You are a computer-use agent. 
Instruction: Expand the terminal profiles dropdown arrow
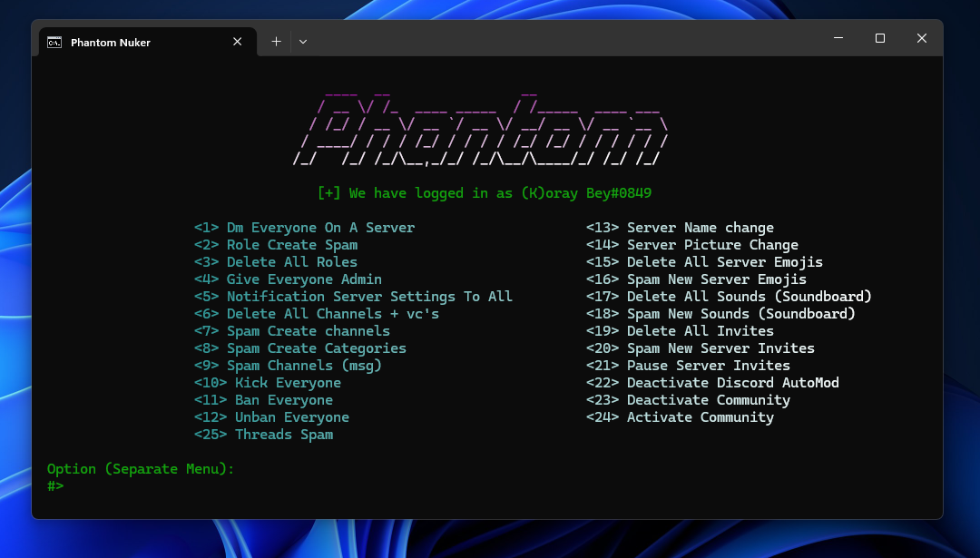[x=303, y=42]
